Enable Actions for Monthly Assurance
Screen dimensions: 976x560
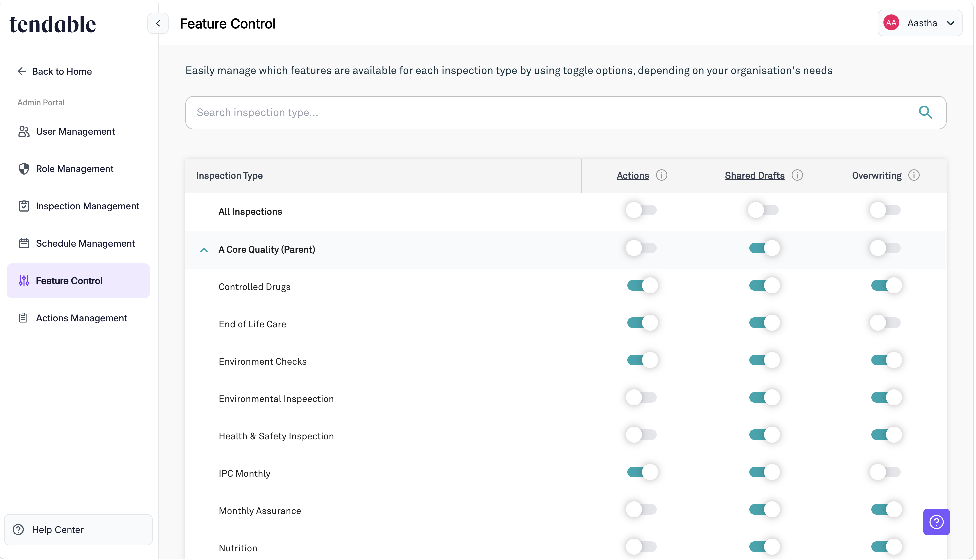click(641, 509)
